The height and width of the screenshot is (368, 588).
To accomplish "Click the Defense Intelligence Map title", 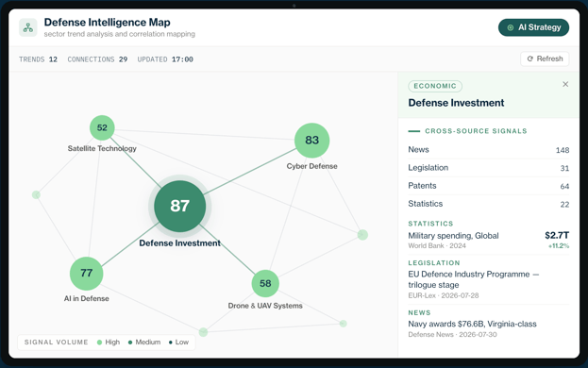I will tap(108, 22).
